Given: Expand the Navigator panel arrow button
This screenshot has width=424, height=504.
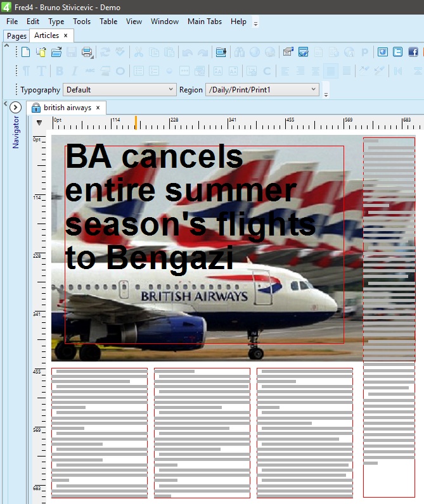Looking at the screenshot, I should click(15, 108).
